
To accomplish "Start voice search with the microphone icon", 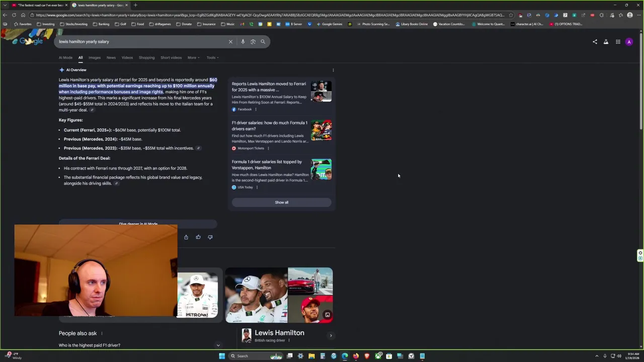I will click(x=243, y=42).
